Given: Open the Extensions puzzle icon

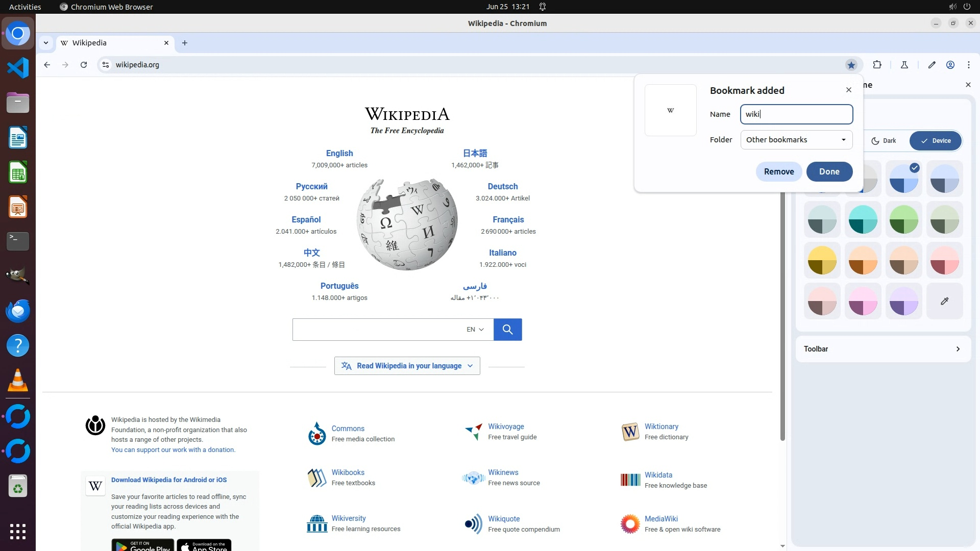Looking at the screenshot, I should (x=877, y=65).
